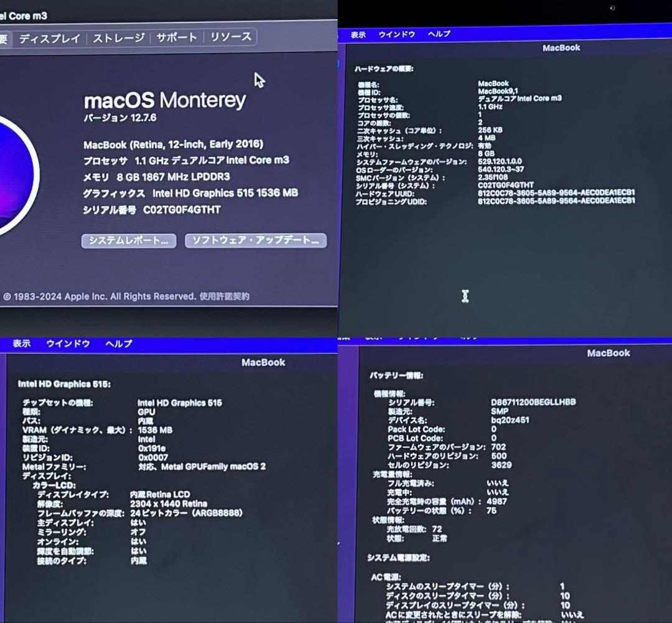Click battery condition 正常

439,538
